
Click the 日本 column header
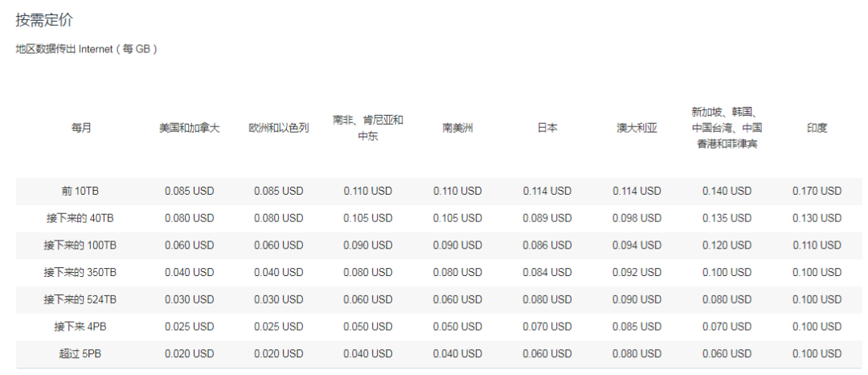coord(547,128)
